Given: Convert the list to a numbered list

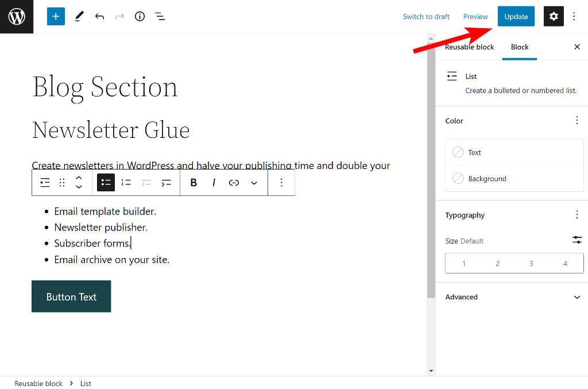Looking at the screenshot, I should point(126,182).
